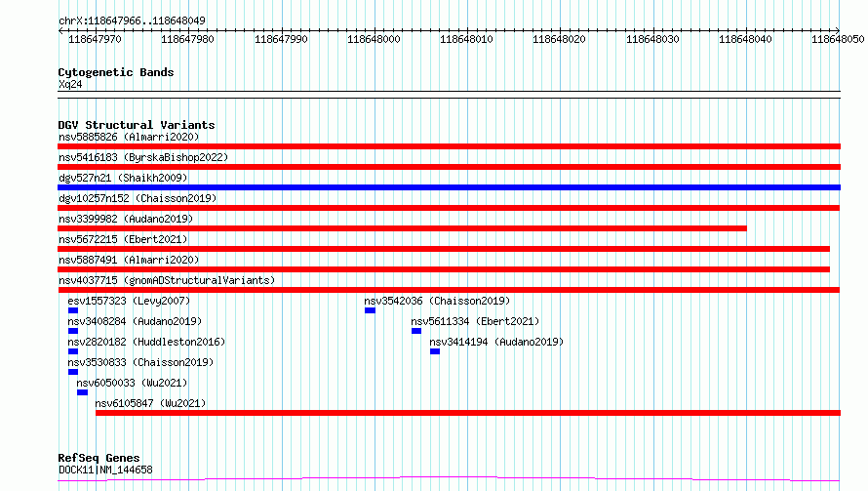Screen dimensions: 868x491
Task: Select nsv2820182 (Huddleston2016) label
Action: click(146, 342)
